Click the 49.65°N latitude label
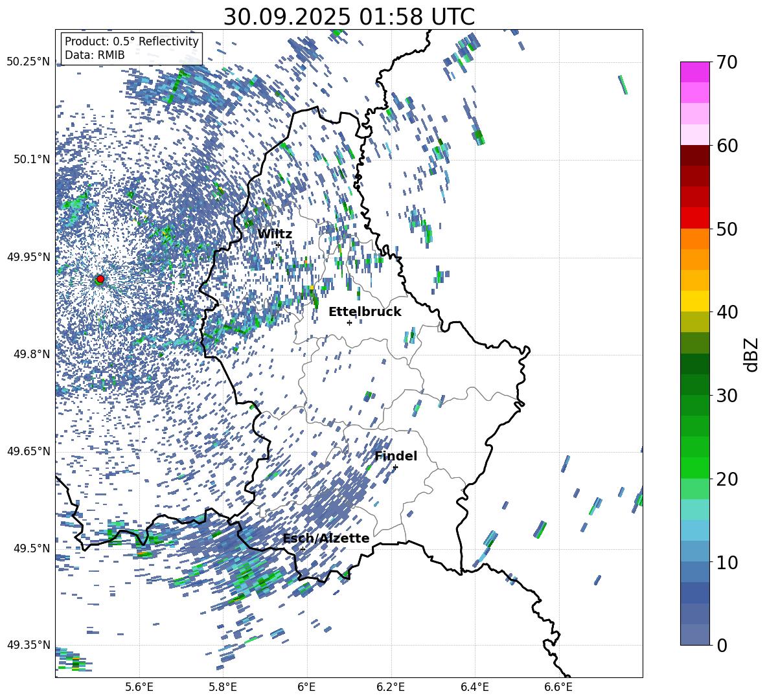Viewport: 767px width, 700px height. (29, 451)
